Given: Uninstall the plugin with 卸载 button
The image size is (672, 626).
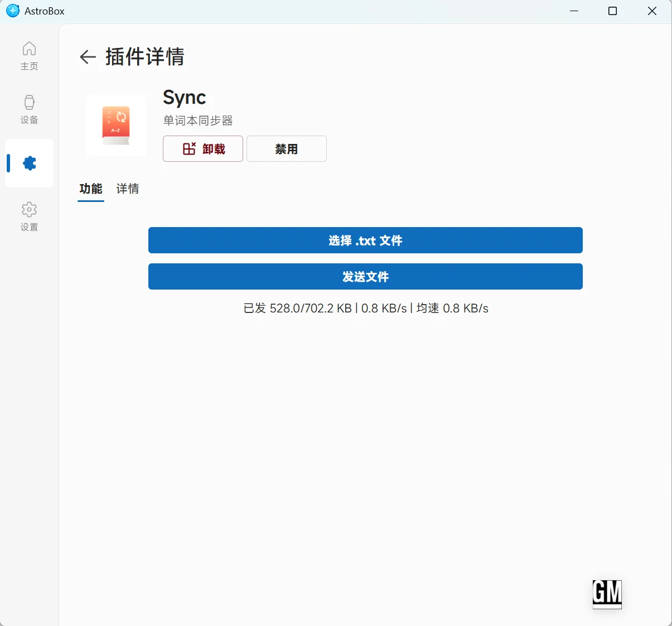Looking at the screenshot, I should [203, 149].
